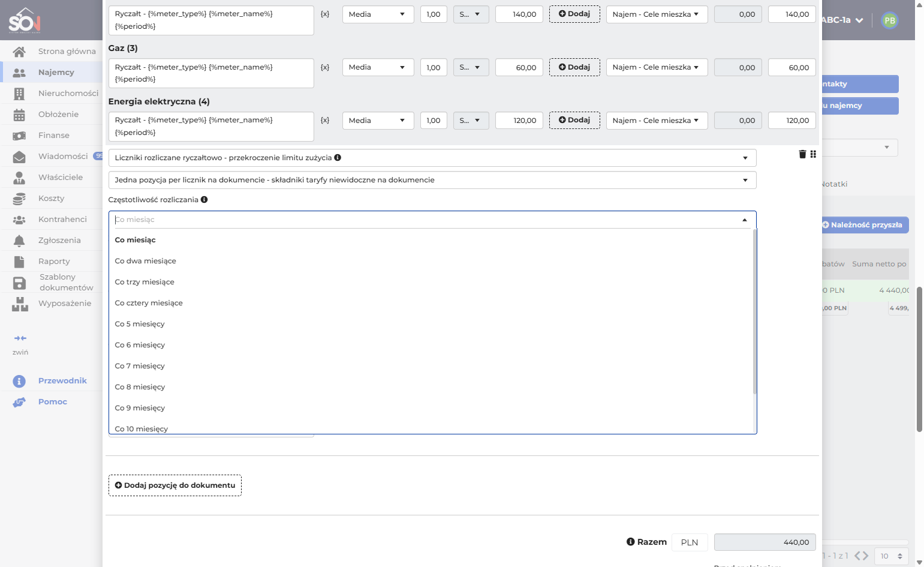Click the Finanse money icon

[19, 136]
